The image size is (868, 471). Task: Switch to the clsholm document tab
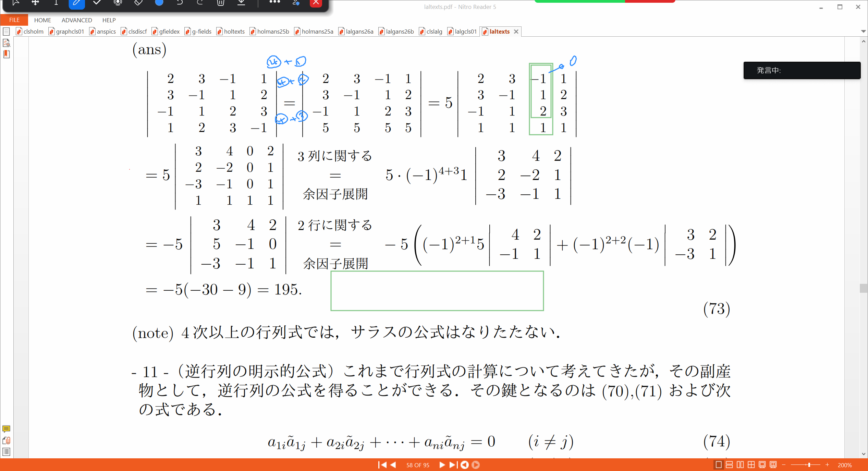click(30, 32)
